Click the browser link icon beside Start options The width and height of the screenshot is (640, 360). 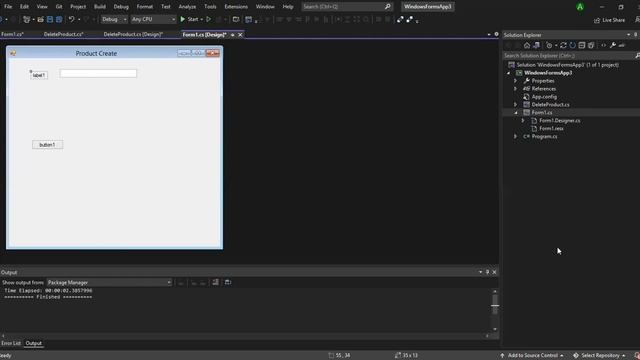click(x=236, y=19)
